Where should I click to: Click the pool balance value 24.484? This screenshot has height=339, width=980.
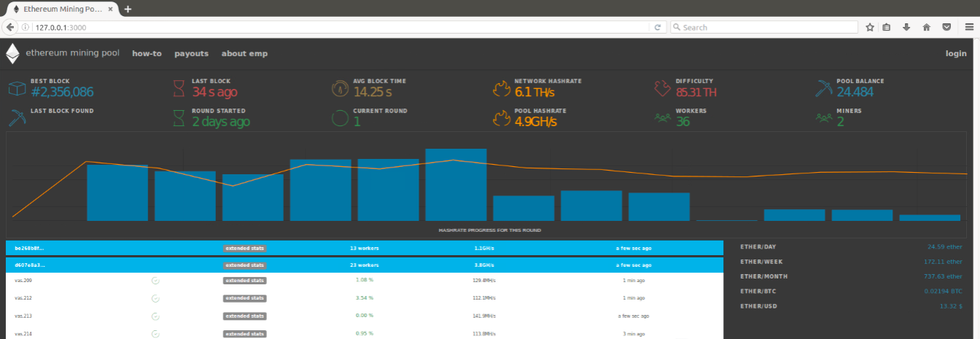pyautogui.click(x=855, y=92)
